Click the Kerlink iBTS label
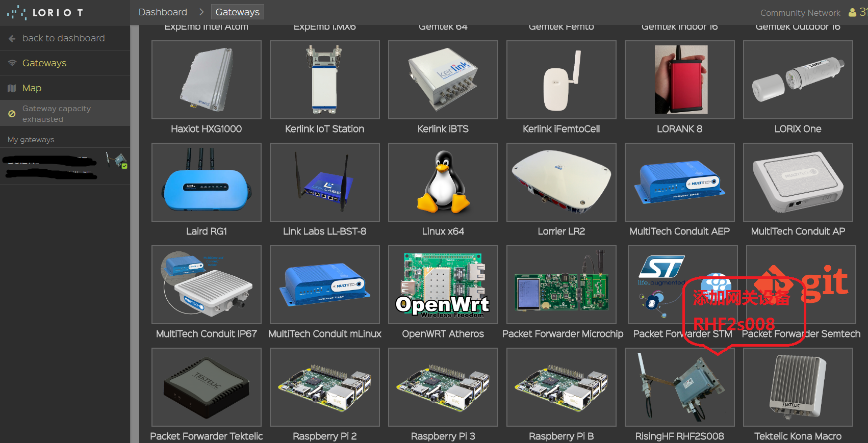 click(x=443, y=129)
